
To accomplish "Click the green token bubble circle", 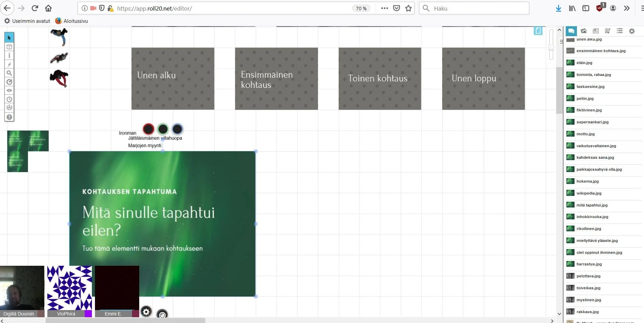I will coord(163,129).
